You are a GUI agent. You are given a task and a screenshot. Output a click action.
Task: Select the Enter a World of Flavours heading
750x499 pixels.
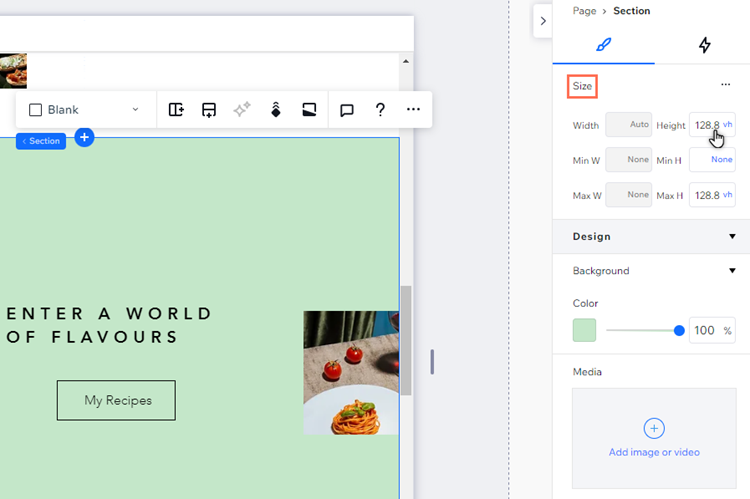click(109, 325)
